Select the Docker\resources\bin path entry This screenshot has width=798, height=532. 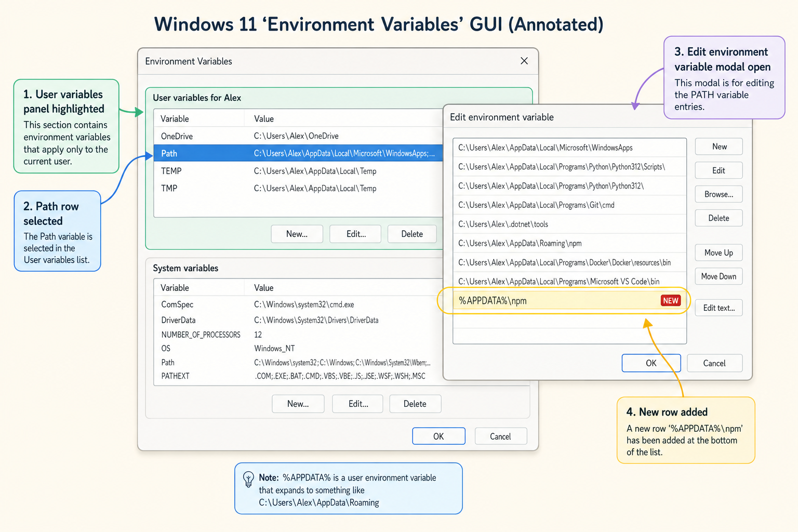569,262
